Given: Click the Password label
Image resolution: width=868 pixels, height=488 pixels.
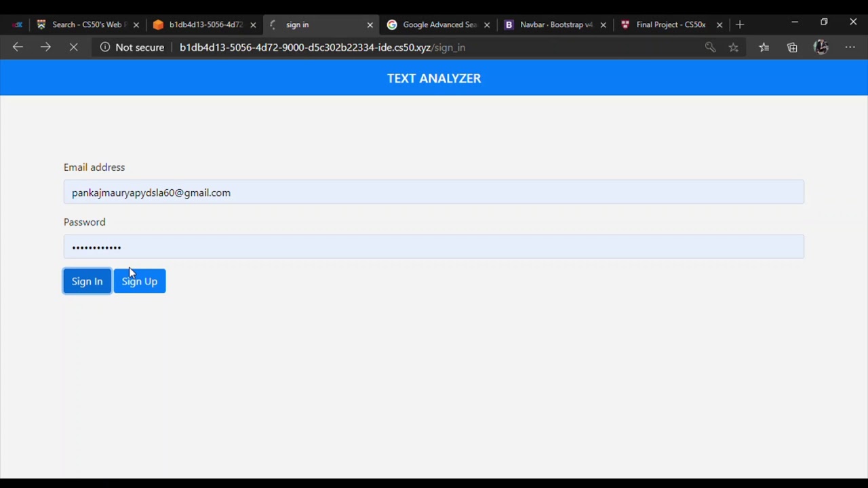Looking at the screenshot, I should coord(85,222).
